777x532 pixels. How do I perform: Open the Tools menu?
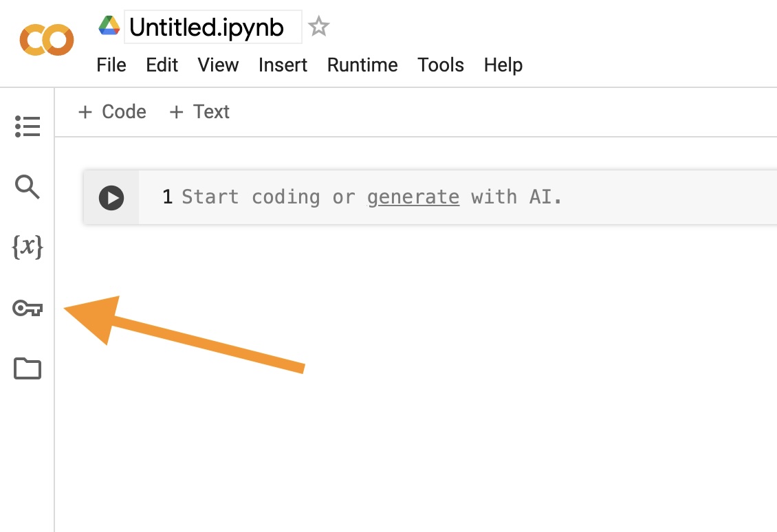(441, 65)
